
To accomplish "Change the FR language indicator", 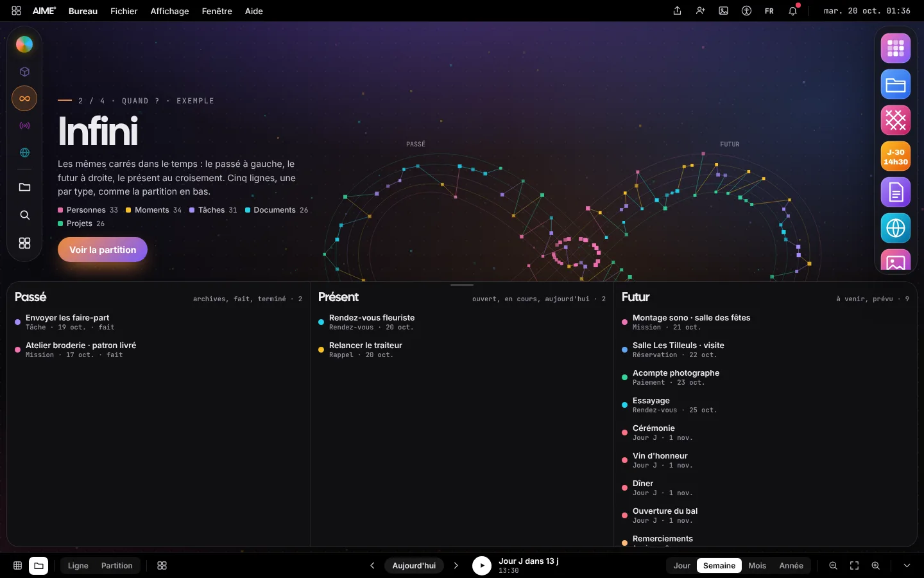I will coord(769,11).
